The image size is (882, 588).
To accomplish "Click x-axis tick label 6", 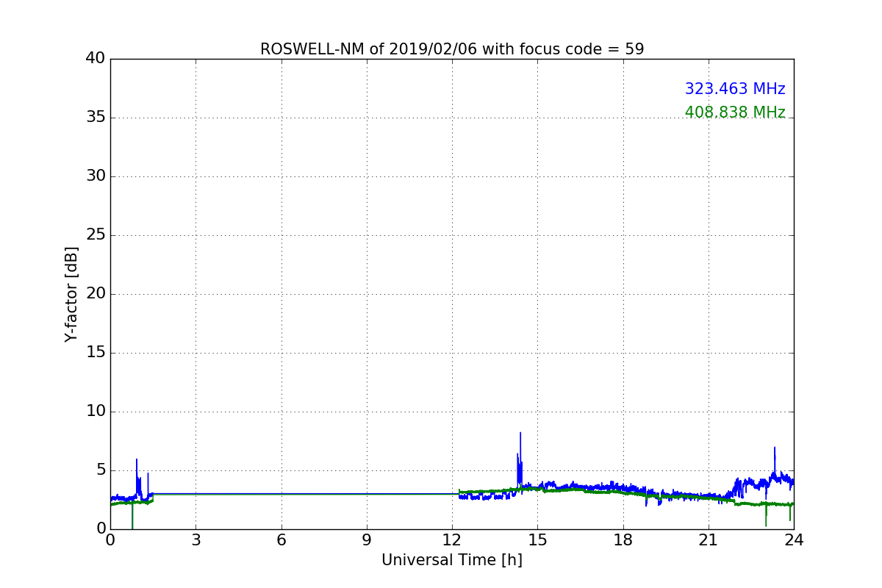I will 282,540.
